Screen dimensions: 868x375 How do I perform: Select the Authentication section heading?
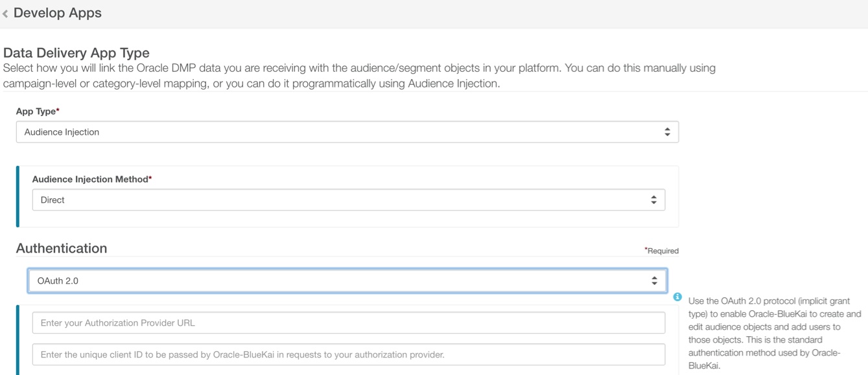click(62, 248)
